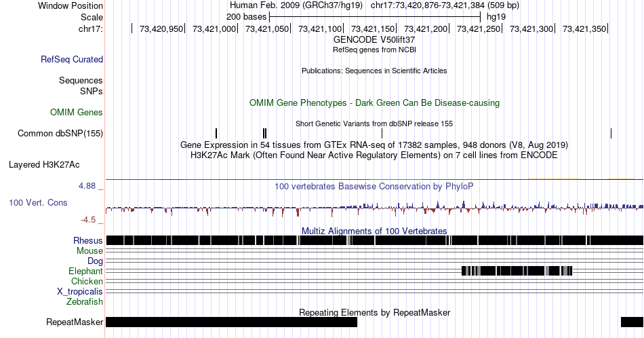Click the RefSeq genes from NCBI title
The width and height of the screenshot is (644, 338).
[374, 50]
